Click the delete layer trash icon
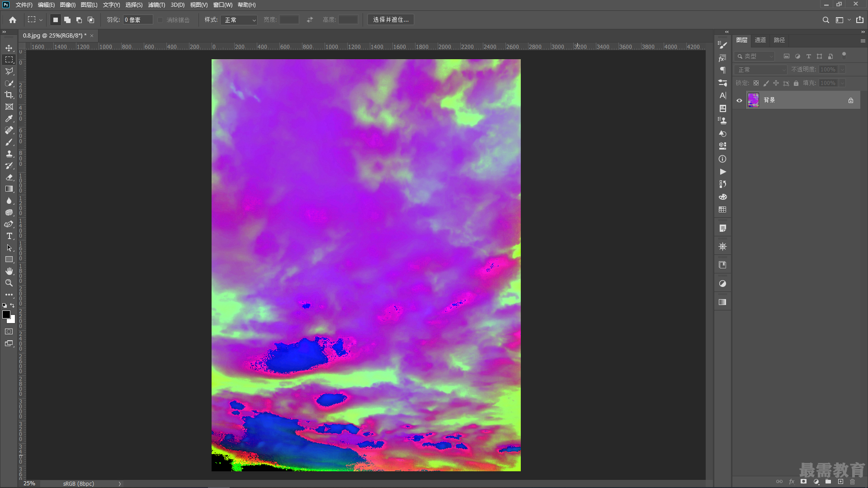Viewport: 868px width, 488px height. coord(852,482)
